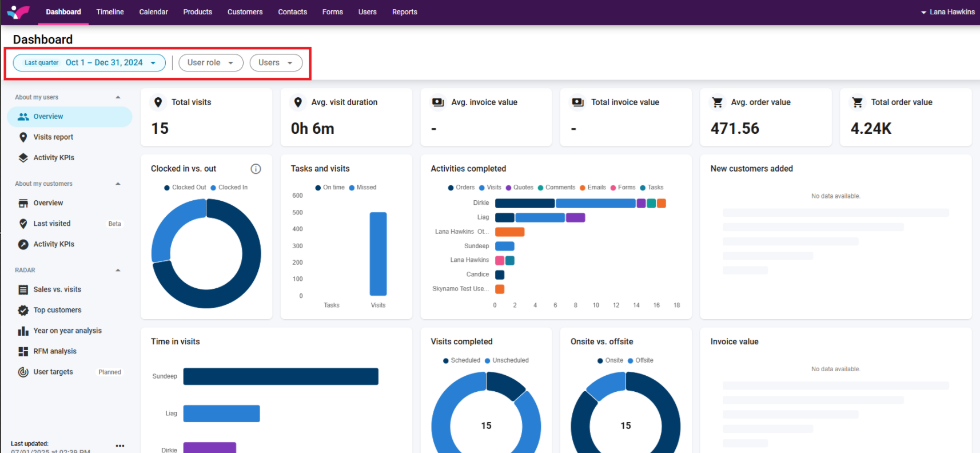Open the Lana Hawkins account menu

(947, 12)
